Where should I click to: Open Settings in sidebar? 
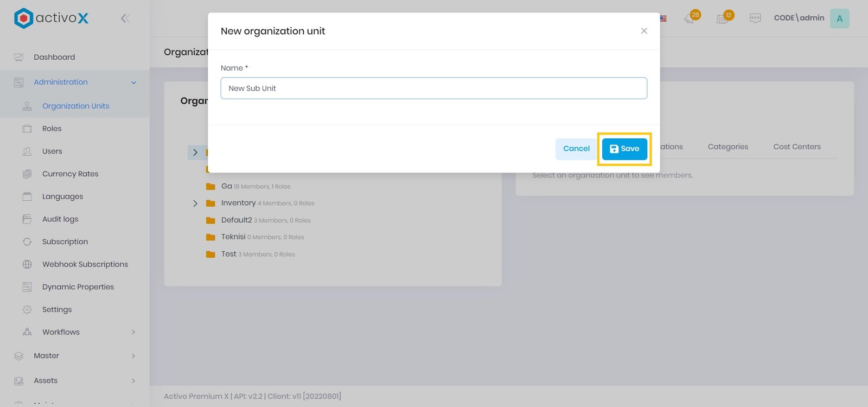coord(57,309)
